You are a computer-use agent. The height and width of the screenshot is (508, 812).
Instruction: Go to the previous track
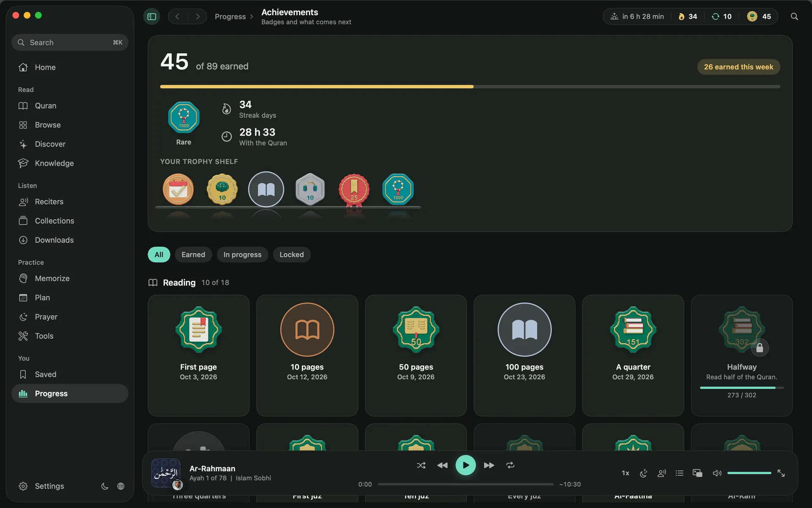click(x=442, y=465)
